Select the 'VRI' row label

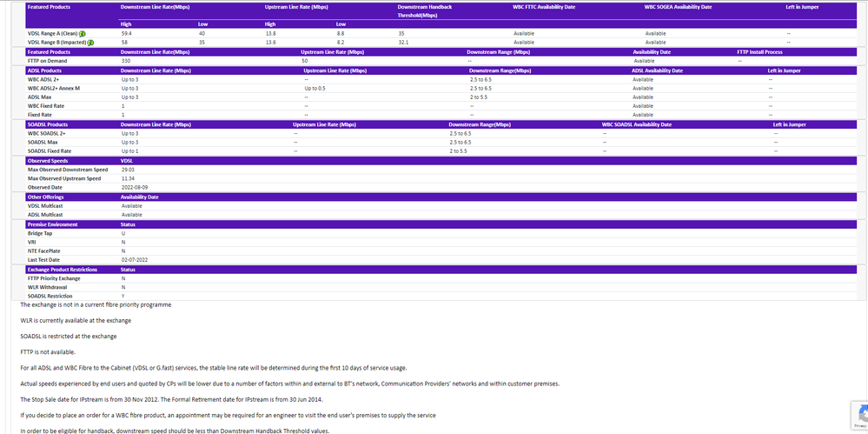pyautogui.click(x=31, y=242)
